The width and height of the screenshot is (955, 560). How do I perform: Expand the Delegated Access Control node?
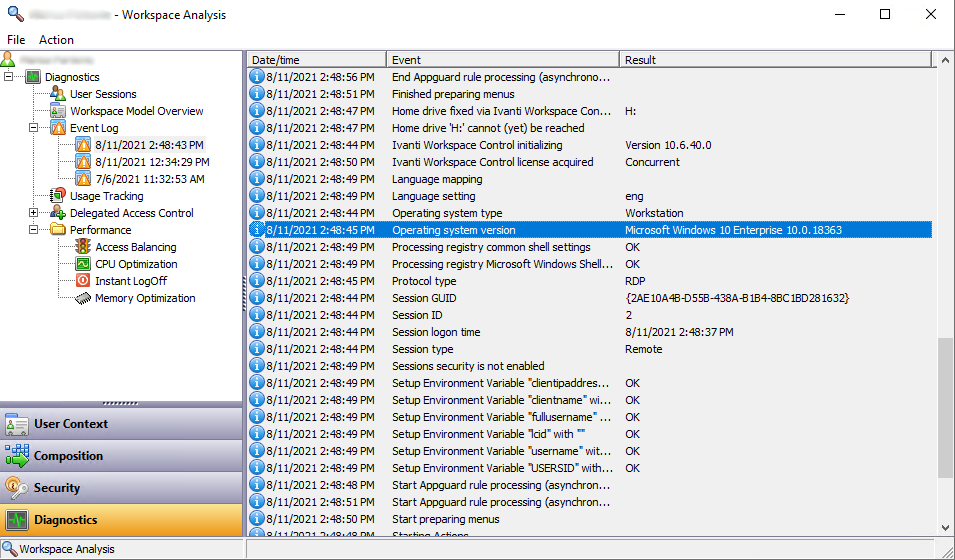34,213
